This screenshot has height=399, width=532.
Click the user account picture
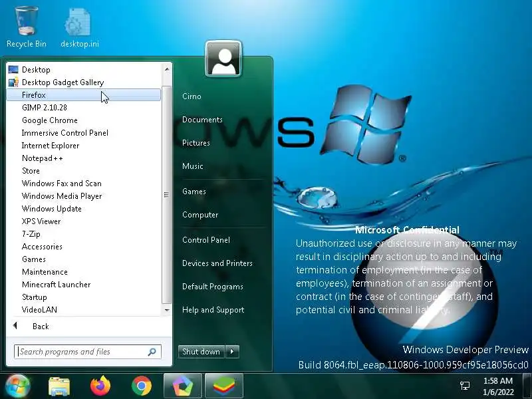[223, 59]
